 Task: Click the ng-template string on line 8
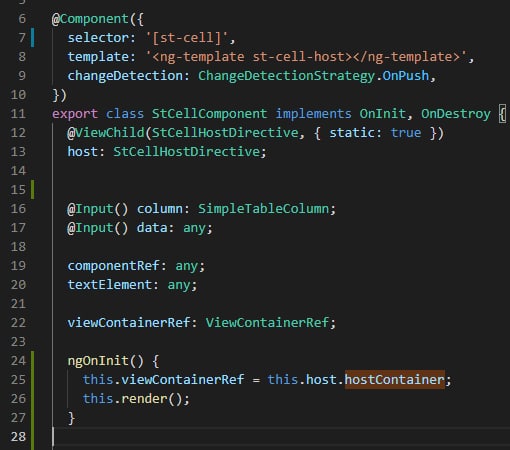[306, 57]
